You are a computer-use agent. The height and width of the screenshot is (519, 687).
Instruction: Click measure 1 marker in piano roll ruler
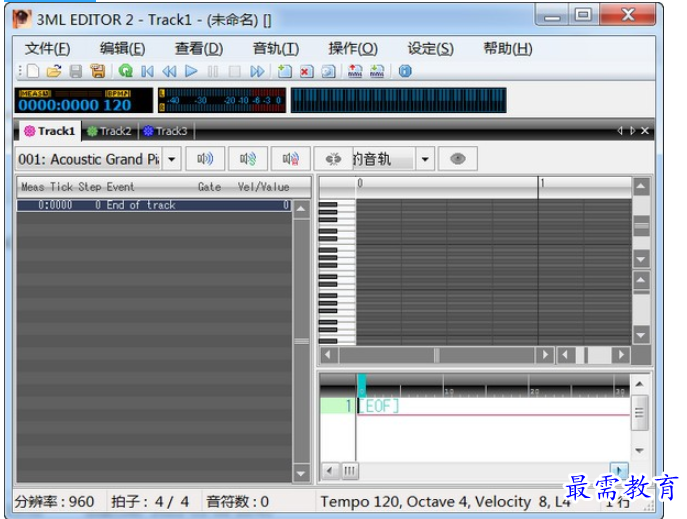click(x=542, y=183)
